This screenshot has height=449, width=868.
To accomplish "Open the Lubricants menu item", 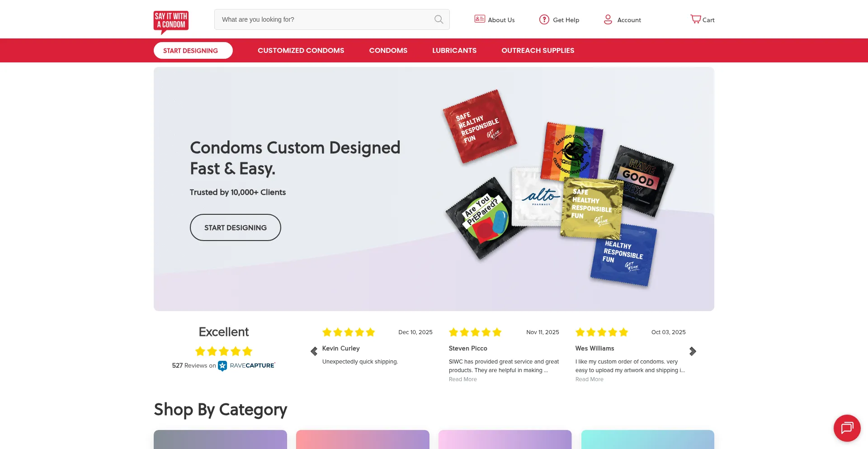I will pyautogui.click(x=454, y=51).
